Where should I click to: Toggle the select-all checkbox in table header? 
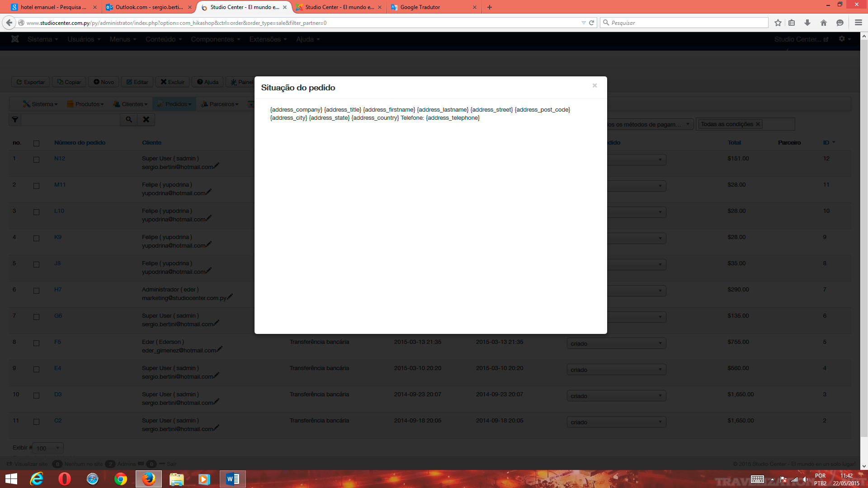pos(36,143)
